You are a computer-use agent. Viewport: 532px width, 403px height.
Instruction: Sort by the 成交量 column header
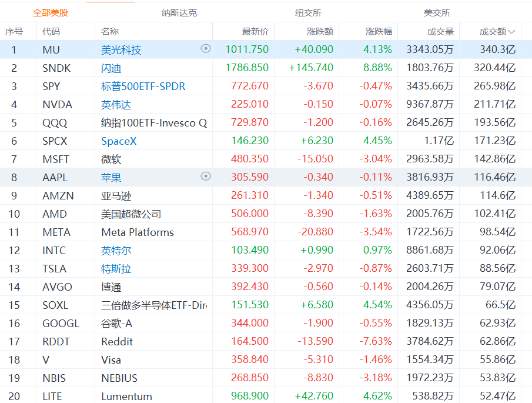(x=440, y=32)
